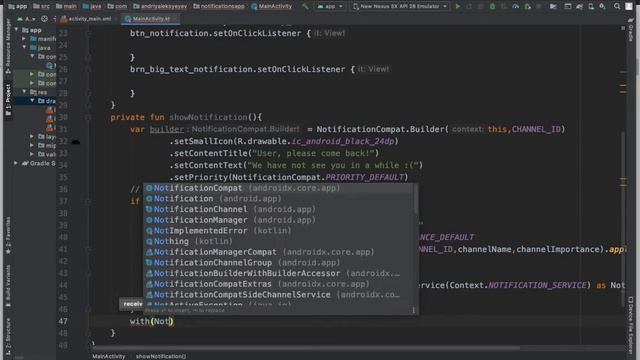Viewport: 640px width, 360px height.
Task: Click the more options dots in the completion popup
Action: [413, 310]
